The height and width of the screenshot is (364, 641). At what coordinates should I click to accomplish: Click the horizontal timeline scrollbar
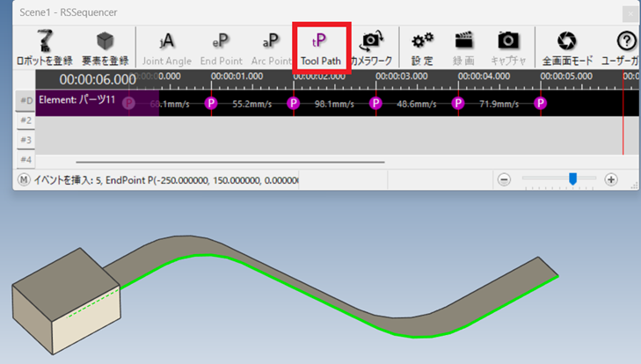pyautogui.click(x=230, y=162)
